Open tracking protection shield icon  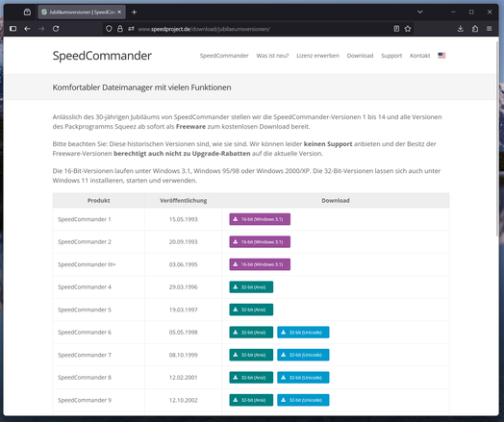click(109, 29)
